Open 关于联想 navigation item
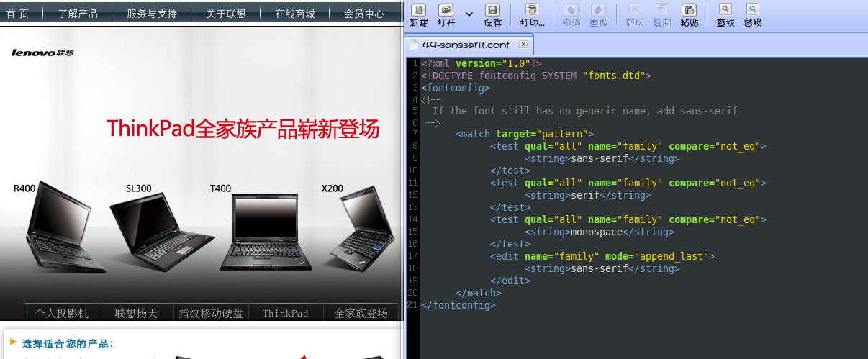Viewport: 868px width, 359px height. 226,14
